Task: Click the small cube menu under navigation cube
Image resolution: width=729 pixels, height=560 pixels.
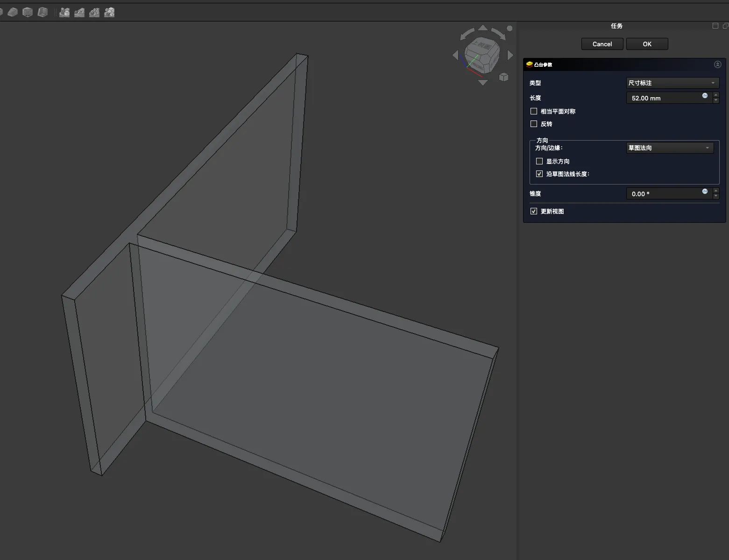Action: click(503, 77)
